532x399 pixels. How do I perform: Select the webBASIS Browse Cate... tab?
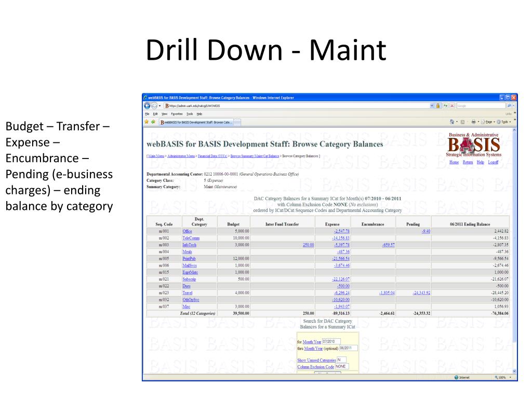coord(196,122)
